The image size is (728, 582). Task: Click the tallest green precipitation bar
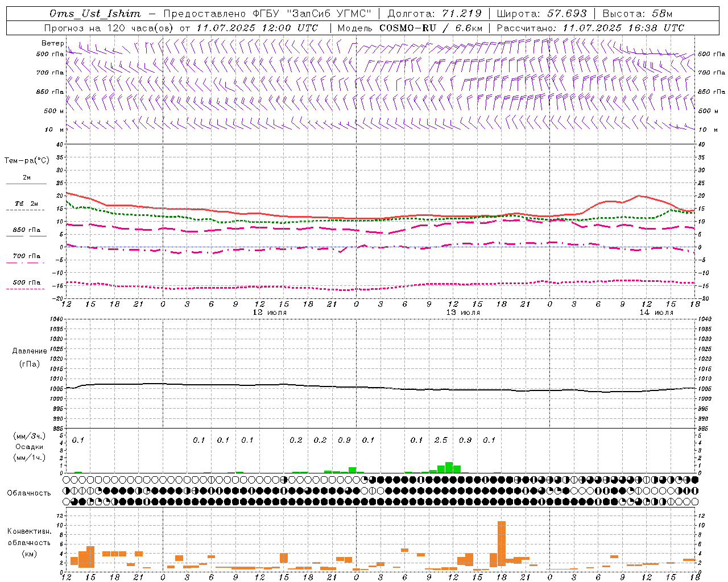[x=449, y=467]
